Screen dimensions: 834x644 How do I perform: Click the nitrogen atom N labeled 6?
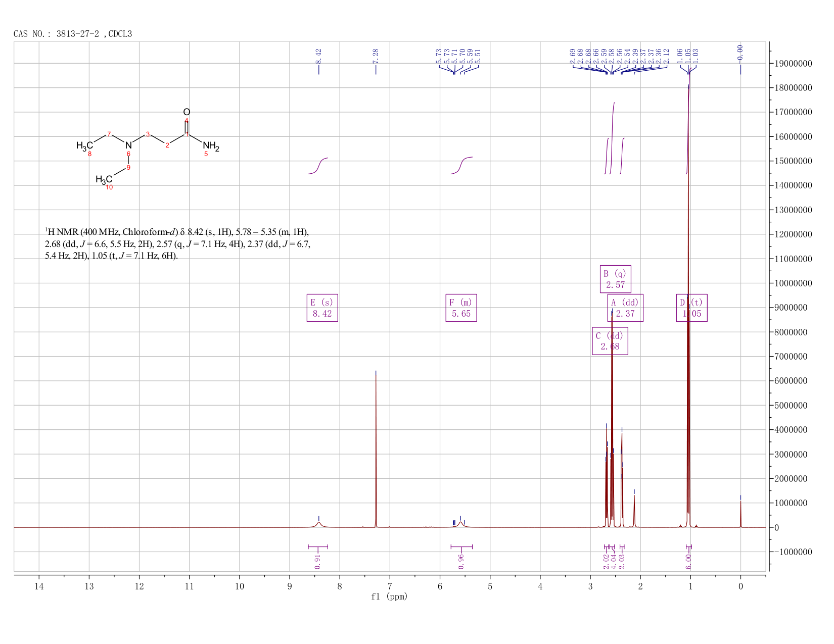(128, 145)
